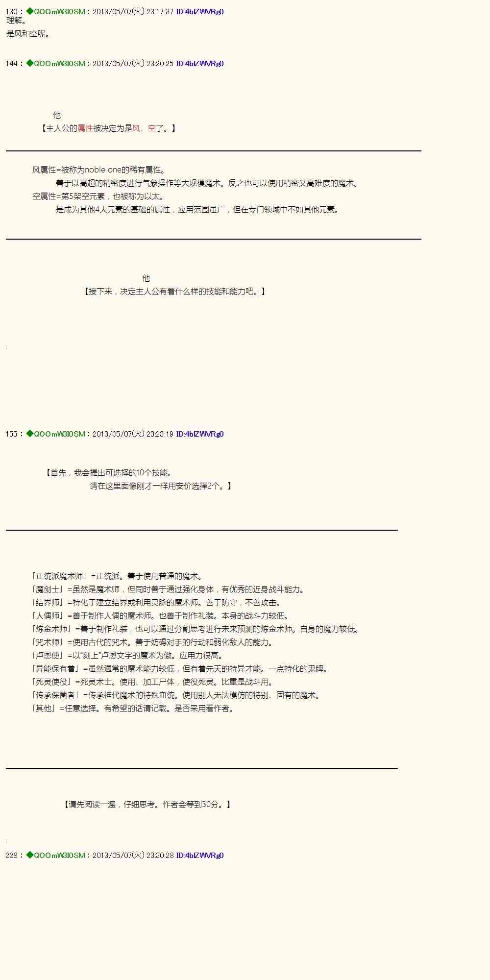Click the 风属性 noble one description line
Screen dimensions: 490x980
(100, 170)
